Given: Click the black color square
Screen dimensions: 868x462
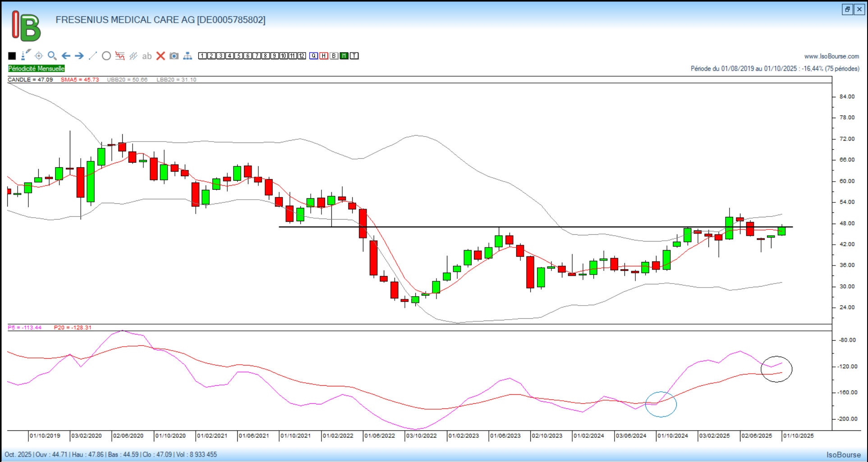Looking at the screenshot, I should pyautogui.click(x=12, y=56).
